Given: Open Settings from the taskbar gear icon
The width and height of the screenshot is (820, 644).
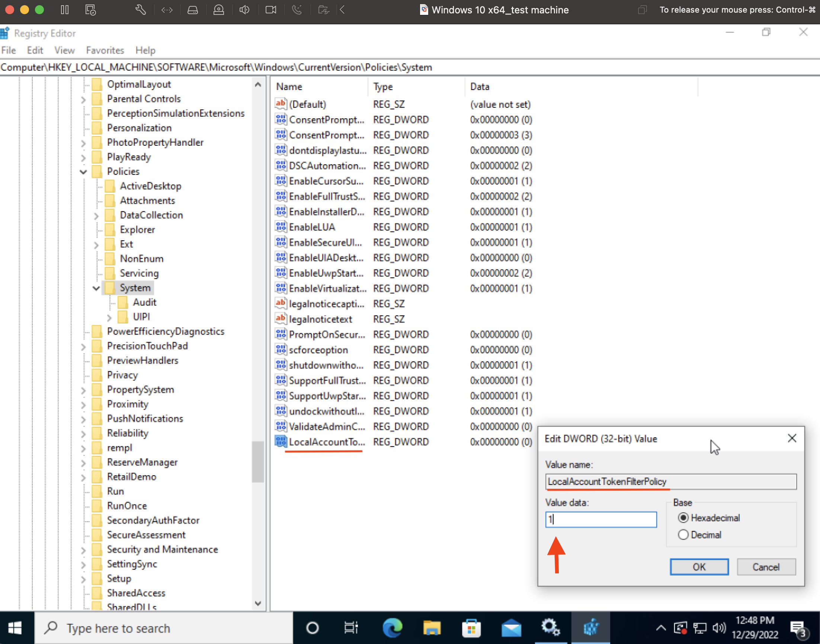Looking at the screenshot, I should pos(551,627).
